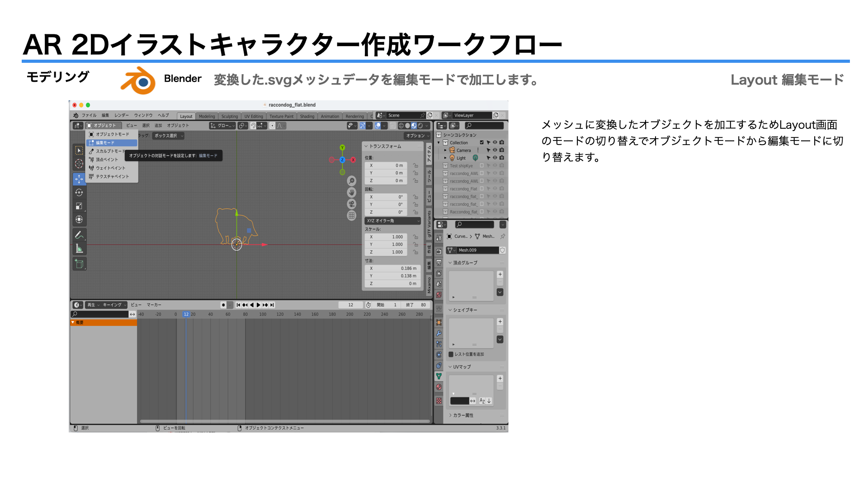Activate the Scale tool
868x488 pixels.
[x=79, y=206]
